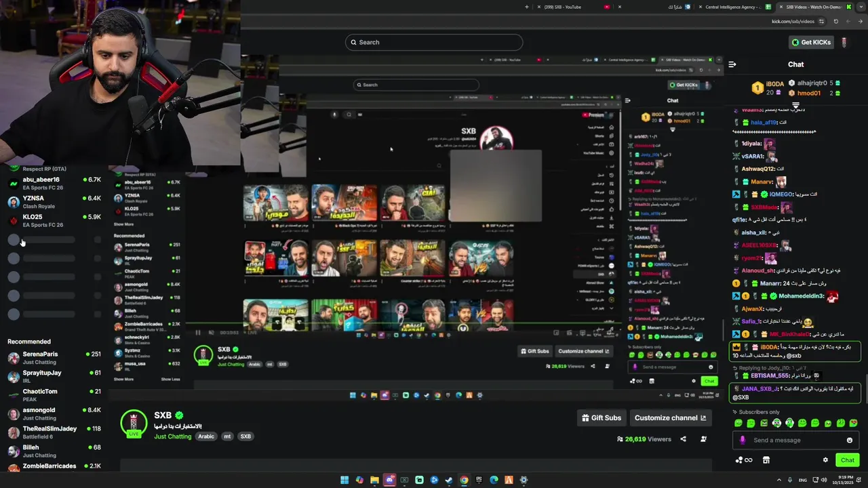
Task: Click chat username EBTISAM_555
Action: click(770, 375)
